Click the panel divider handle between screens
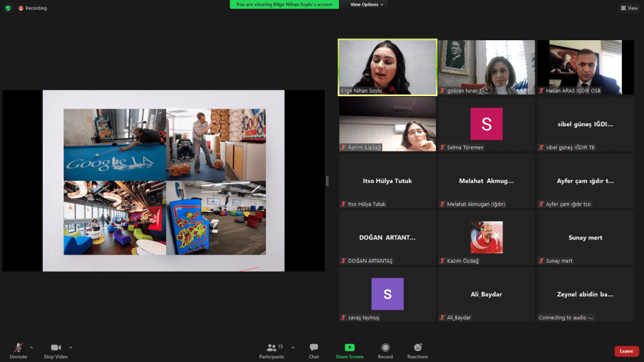This screenshot has width=644, height=362. pyautogui.click(x=327, y=181)
